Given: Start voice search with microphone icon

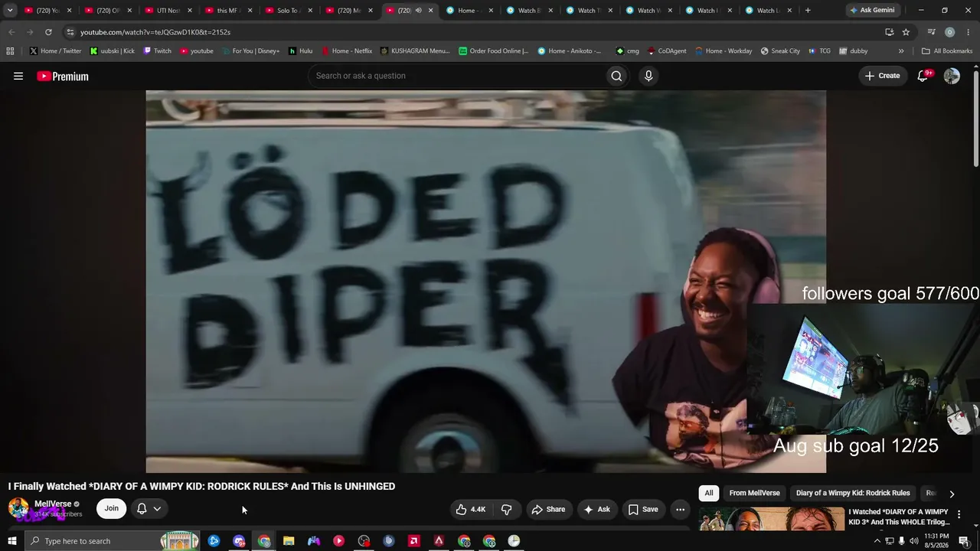Looking at the screenshot, I should click(x=648, y=76).
